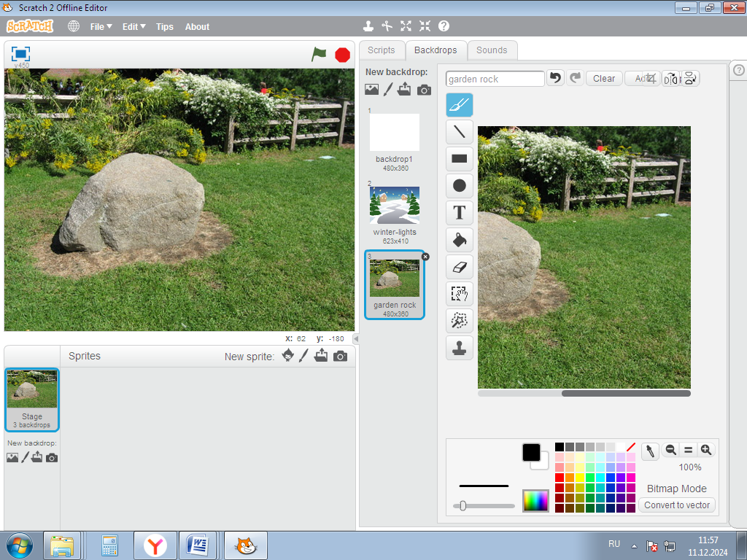This screenshot has height=560, width=747.
Task: Pick the Ellipse drawing tool
Action: click(459, 185)
